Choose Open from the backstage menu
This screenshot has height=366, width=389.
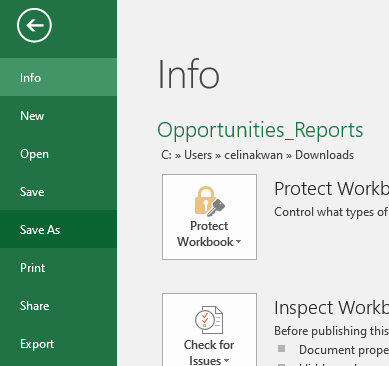click(58, 154)
